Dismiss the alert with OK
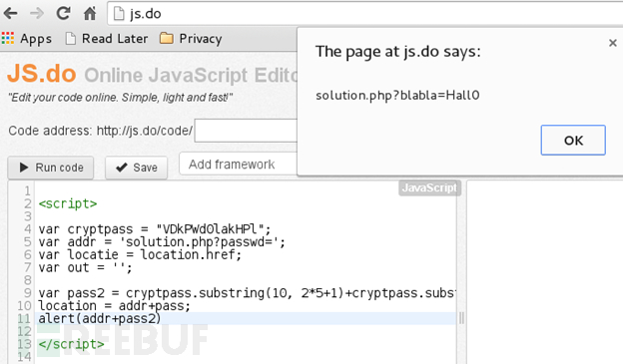This screenshot has width=623, height=364. (x=573, y=141)
